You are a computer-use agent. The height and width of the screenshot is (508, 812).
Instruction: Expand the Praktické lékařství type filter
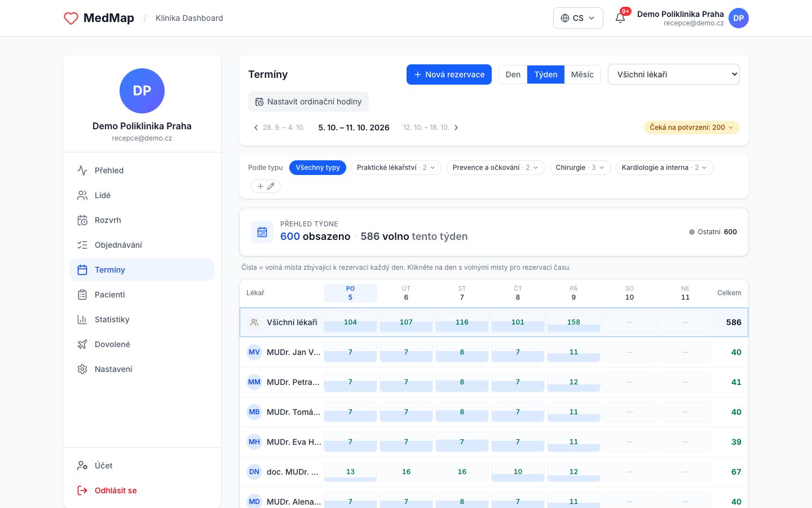396,168
